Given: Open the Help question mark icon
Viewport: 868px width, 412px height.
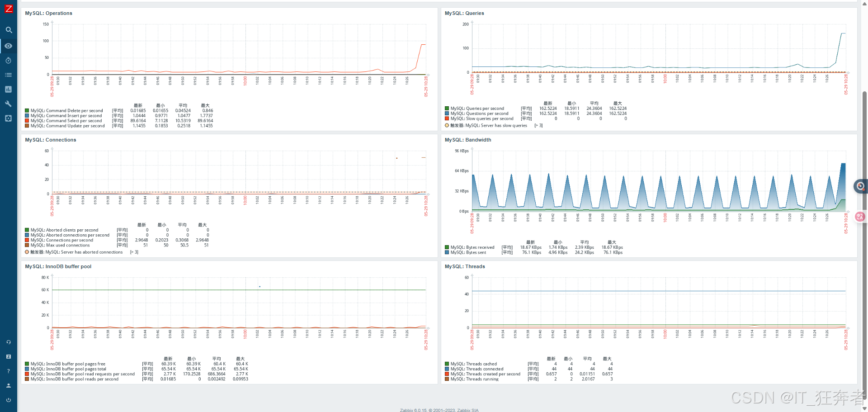Looking at the screenshot, I should click(x=9, y=371).
